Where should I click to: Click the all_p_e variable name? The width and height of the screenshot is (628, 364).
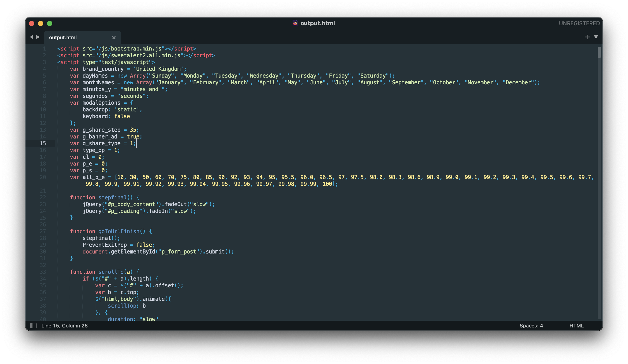(93, 177)
